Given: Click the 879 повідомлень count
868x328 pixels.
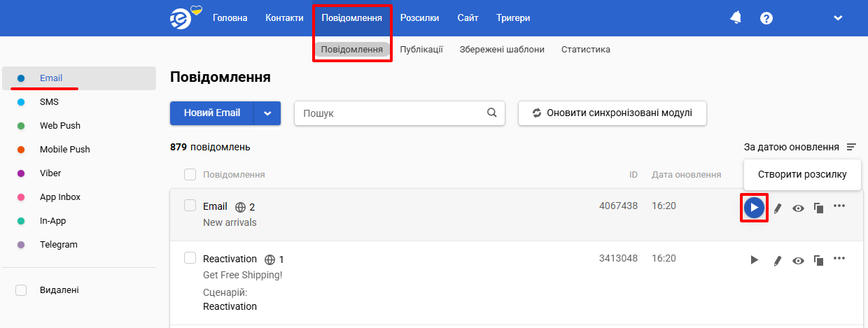Looking at the screenshot, I should (x=210, y=147).
